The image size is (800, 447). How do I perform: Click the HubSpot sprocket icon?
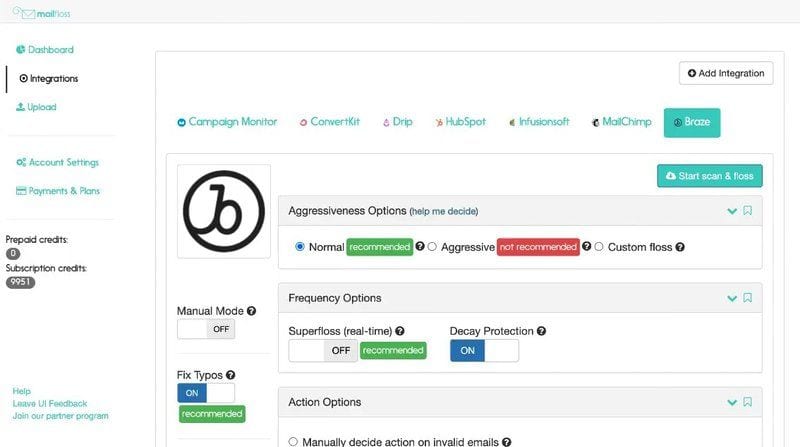(x=439, y=122)
